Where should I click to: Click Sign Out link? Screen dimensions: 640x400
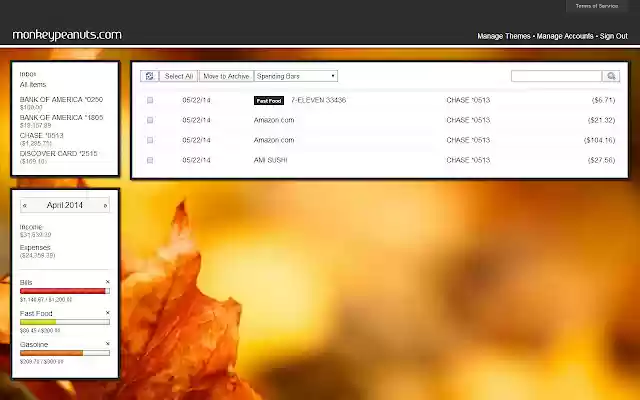[613, 36]
